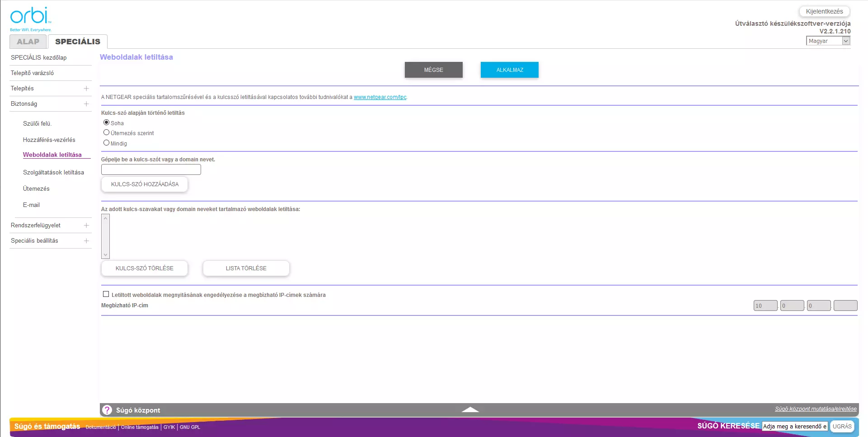Click Kijelentkezés to log out

(x=824, y=11)
